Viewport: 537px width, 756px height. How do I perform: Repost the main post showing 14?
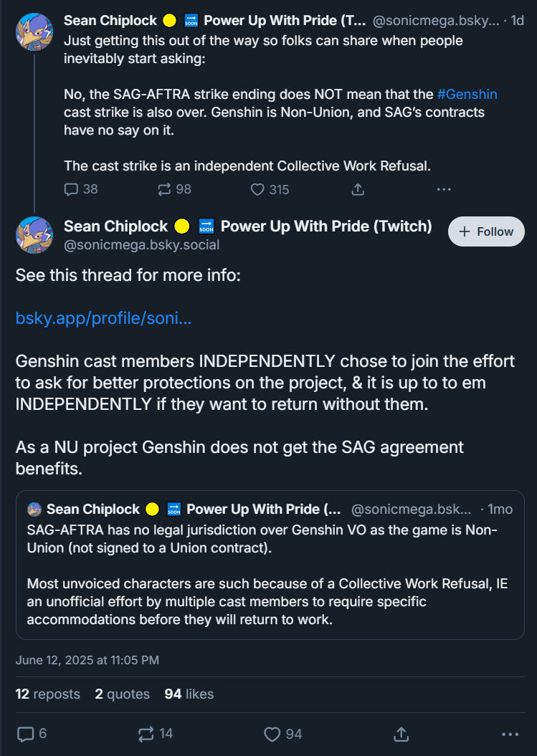[x=146, y=734]
